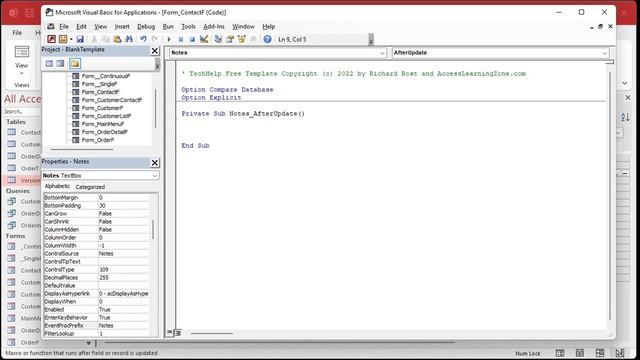Close the Access property sheet pane
The image size is (640, 360).
pos(628,98)
